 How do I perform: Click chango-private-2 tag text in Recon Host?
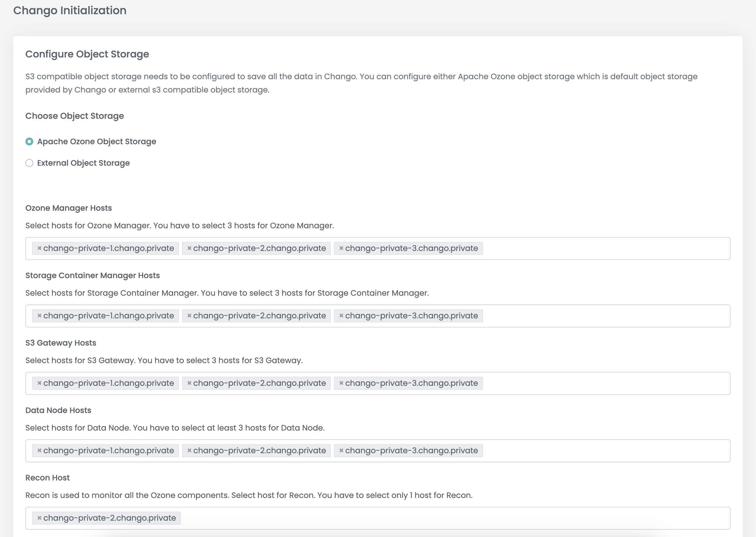[x=110, y=518]
